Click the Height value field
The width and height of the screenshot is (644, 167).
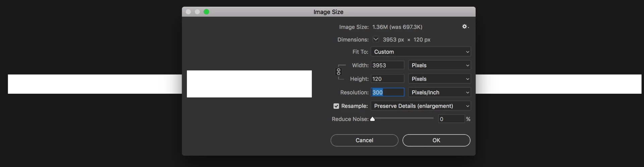click(x=387, y=79)
